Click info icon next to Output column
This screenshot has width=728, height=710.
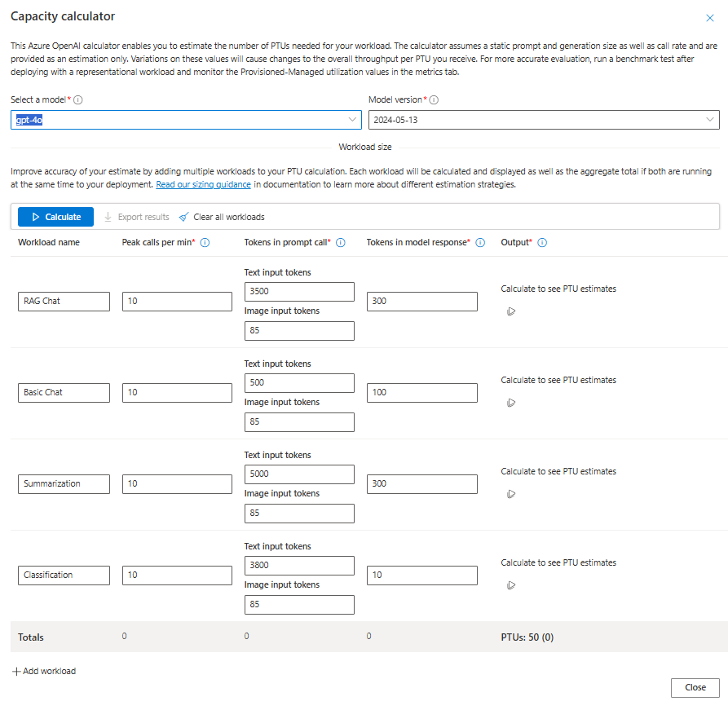[542, 242]
